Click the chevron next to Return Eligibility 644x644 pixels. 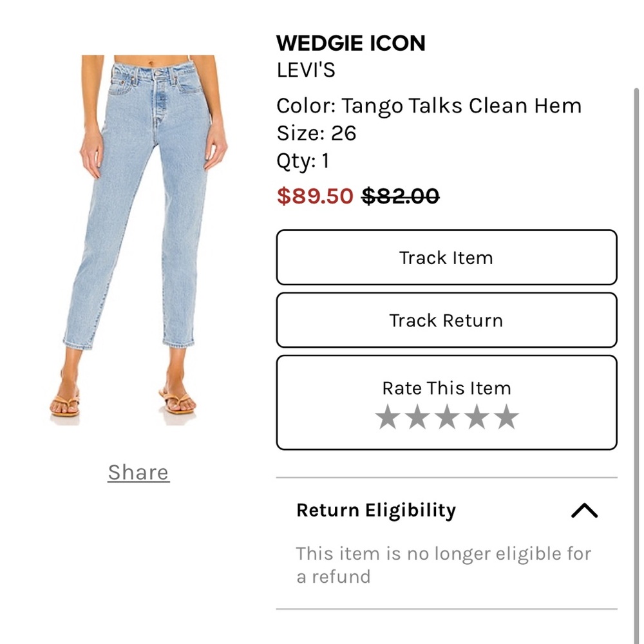[x=585, y=510]
